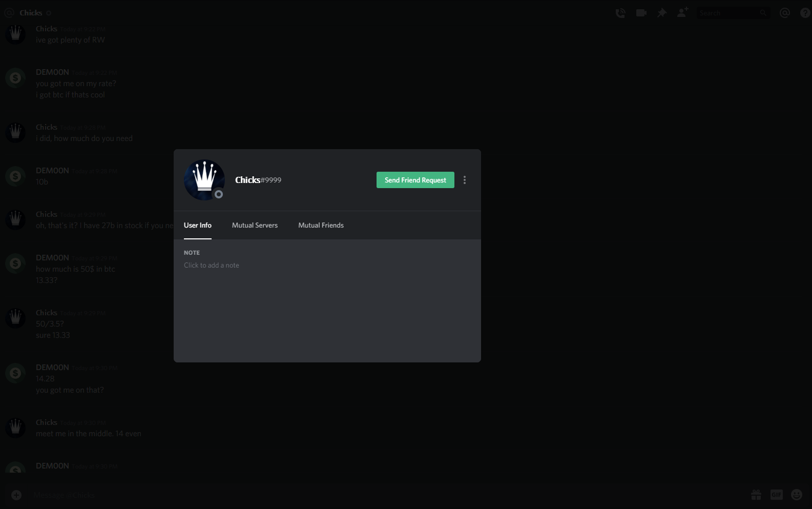The width and height of the screenshot is (812, 509).
Task: Click the upload attachment plus icon
Action: pyautogui.click(x=16, y=495)
